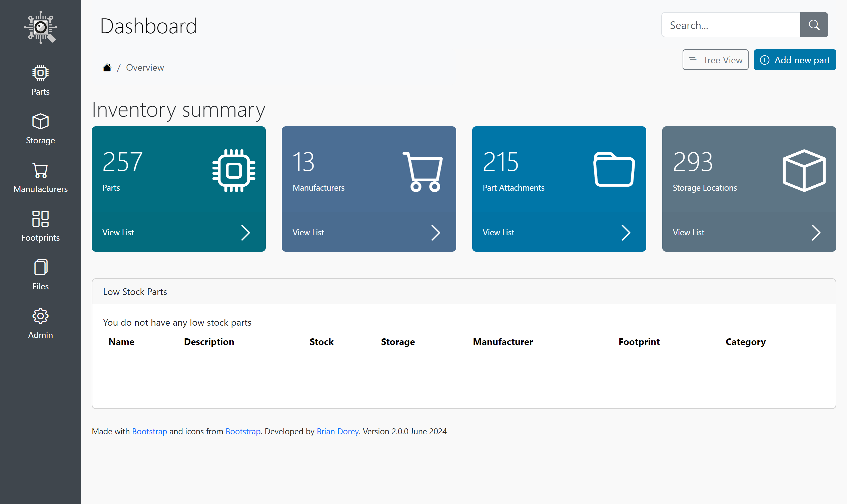The height and width of the screenshot is (504, 847).
Task: Click the Brian Dorey footer link
Action: 337,431
